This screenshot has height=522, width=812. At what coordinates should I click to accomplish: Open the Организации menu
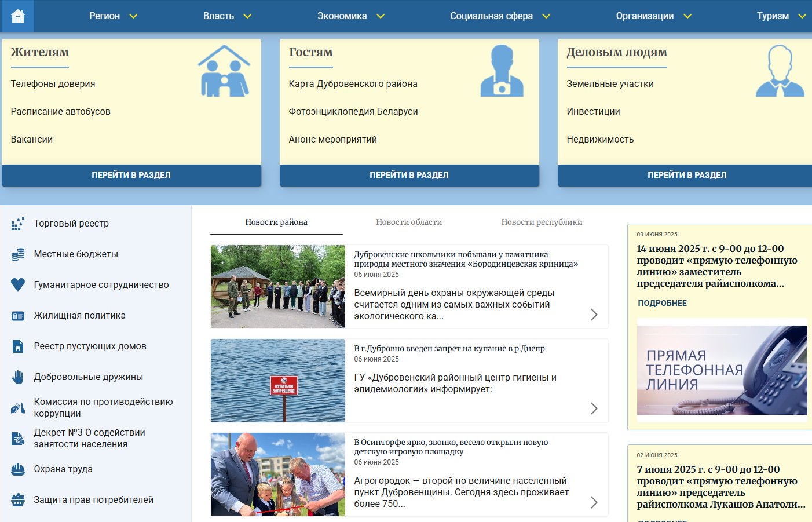coord(645,16)
